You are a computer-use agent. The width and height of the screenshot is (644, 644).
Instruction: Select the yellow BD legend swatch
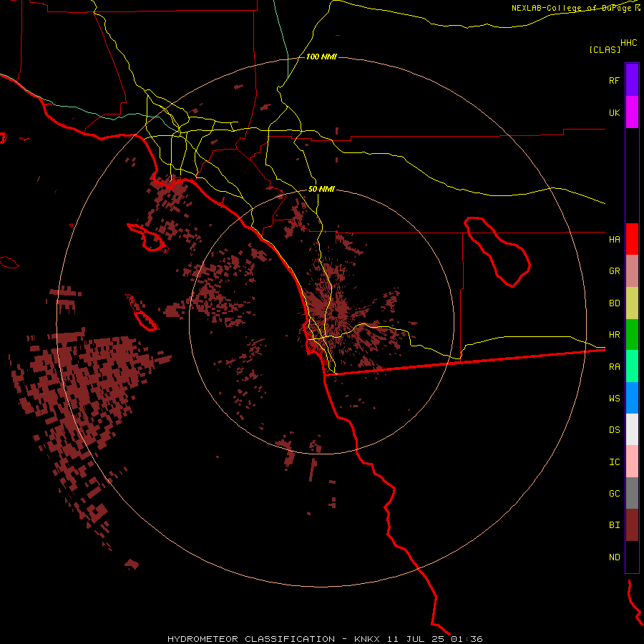click(x=632, y=303)
